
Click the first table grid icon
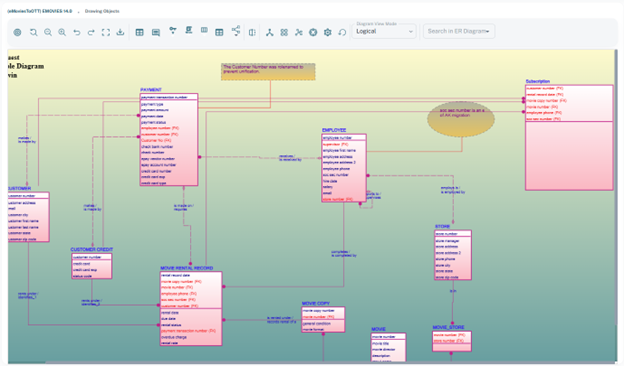click(139, 32)
